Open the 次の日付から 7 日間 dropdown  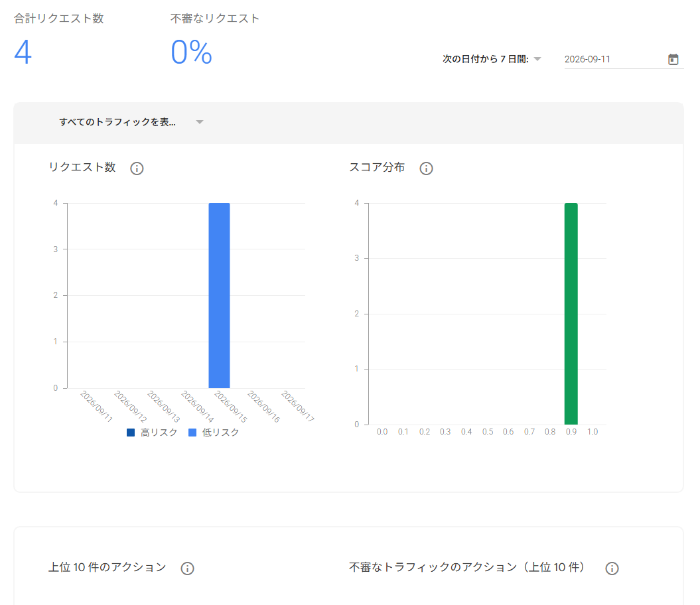[x=492, y=59]
